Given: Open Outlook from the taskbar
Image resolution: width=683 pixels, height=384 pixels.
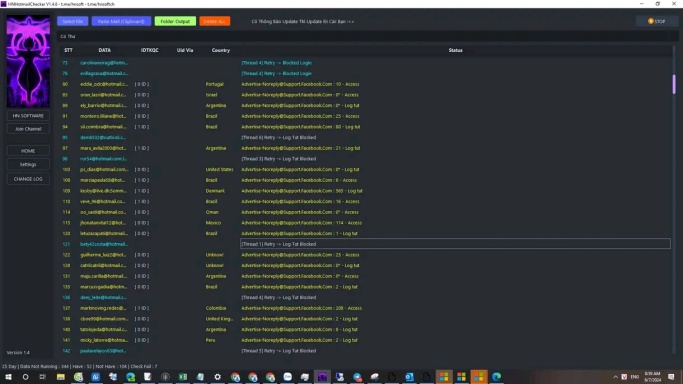Looking at the screenshot, I should click(x=409, y=377).
